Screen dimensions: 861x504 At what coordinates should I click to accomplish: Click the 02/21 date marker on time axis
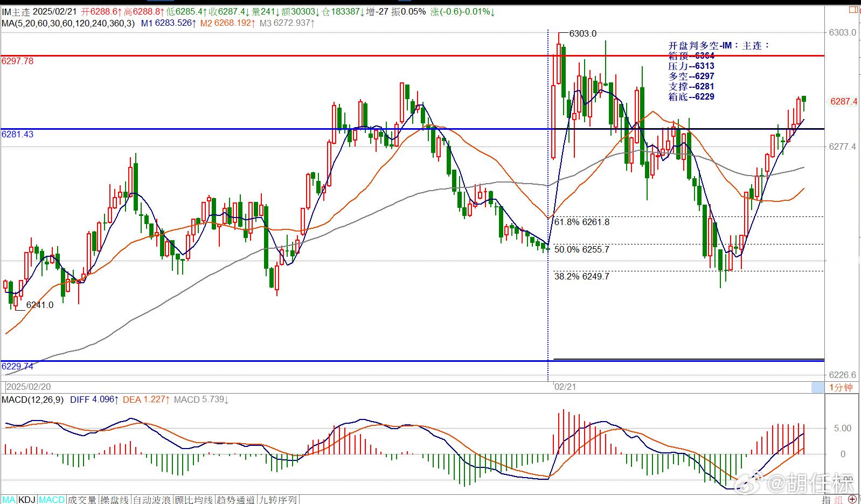pos(565,387)
